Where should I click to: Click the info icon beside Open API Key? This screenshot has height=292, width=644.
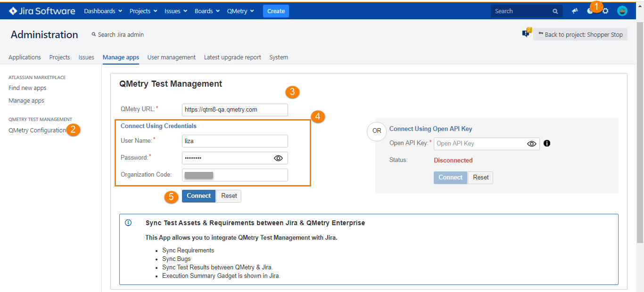tap(547, 143)
